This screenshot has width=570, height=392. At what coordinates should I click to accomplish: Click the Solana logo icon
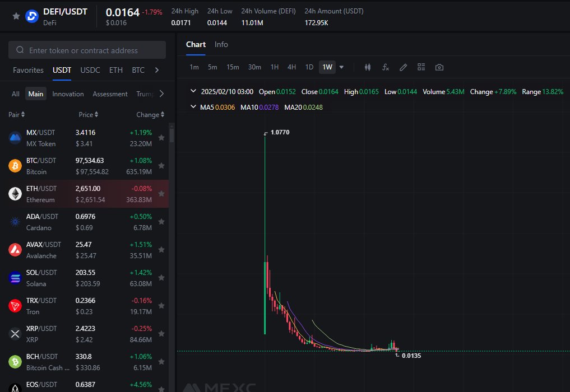tap(15, 278)
